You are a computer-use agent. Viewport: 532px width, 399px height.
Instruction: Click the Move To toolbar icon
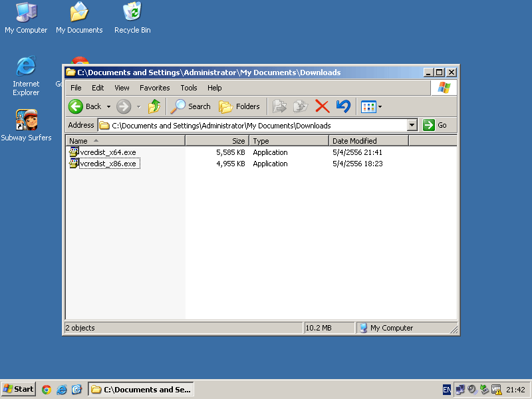[x=279, y=106]
